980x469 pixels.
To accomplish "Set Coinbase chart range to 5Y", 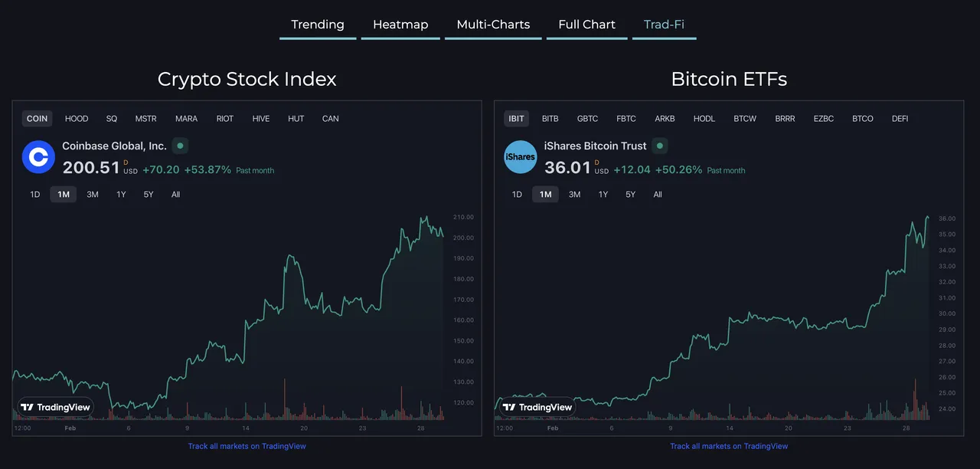I will coord(149,195).
